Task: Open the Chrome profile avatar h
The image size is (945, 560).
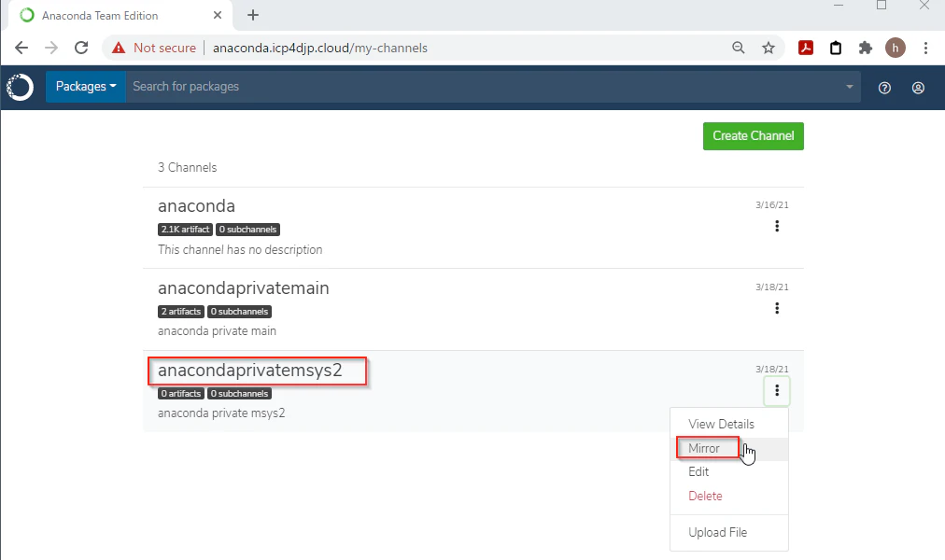Action: tap(895, 48)
